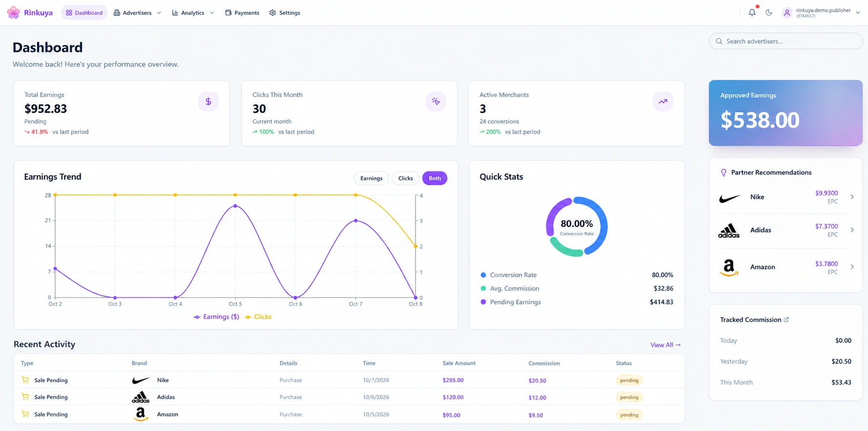Click the Approved Earnings card
Image resolution: width=868 pixels, height=431 pixels.
[x=786, y=113]
